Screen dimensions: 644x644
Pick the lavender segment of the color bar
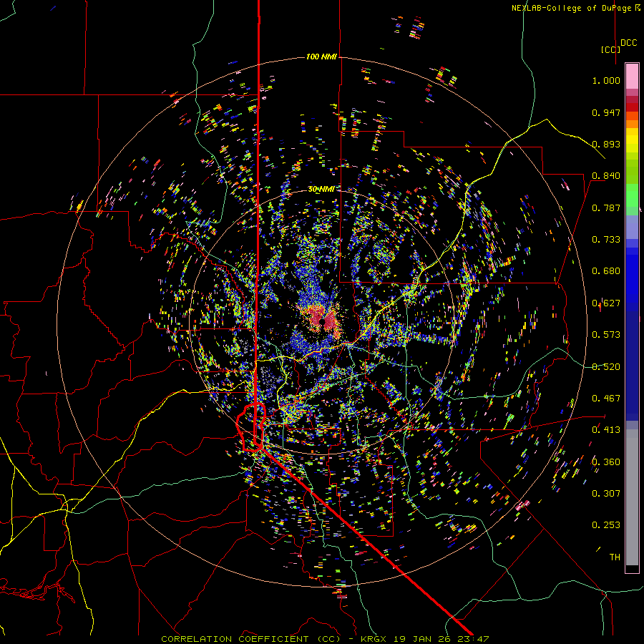point(632,227)
